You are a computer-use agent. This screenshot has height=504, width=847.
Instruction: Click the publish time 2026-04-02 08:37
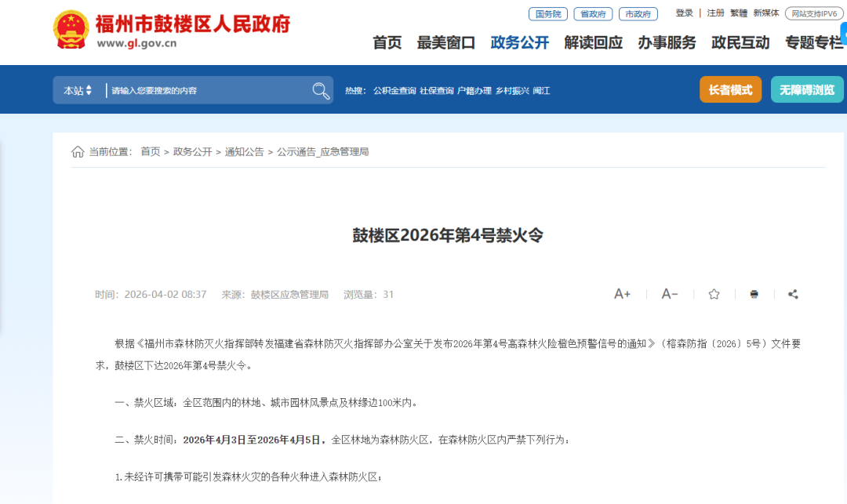coord(165,295)
